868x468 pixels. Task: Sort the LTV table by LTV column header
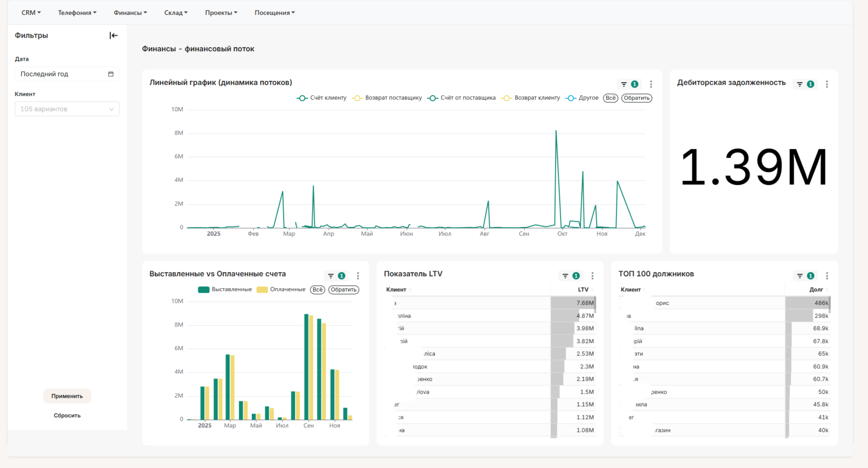(583, 290)
